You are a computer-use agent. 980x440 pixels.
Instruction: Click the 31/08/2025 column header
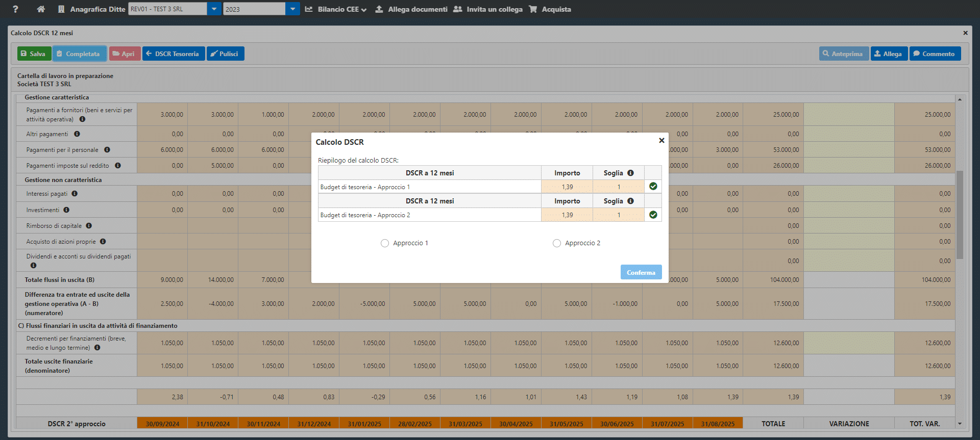coord(718,424)
